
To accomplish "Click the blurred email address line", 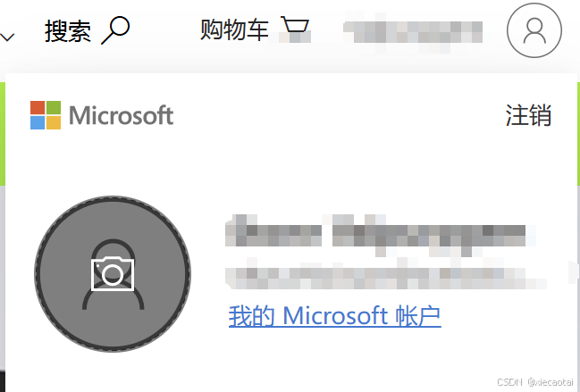I will tap(385, 279).
